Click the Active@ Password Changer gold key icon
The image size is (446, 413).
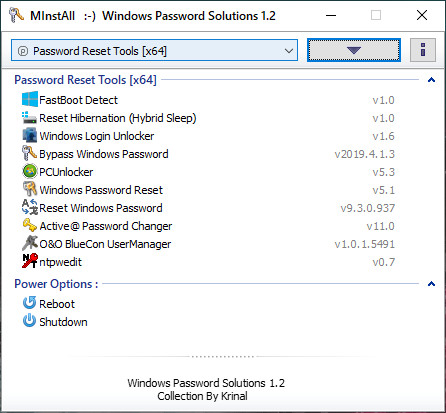coord(30,226)
